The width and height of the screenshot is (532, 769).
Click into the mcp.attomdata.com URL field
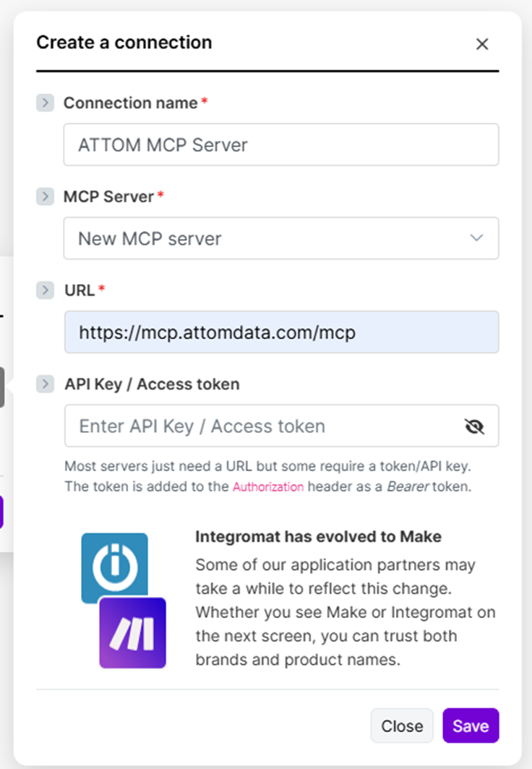tap(281, 332)
